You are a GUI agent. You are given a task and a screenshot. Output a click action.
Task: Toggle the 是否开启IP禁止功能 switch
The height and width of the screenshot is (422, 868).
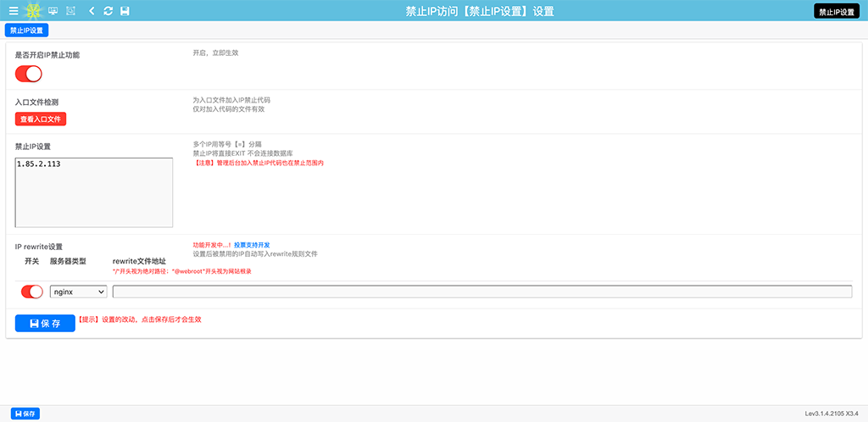29,74
